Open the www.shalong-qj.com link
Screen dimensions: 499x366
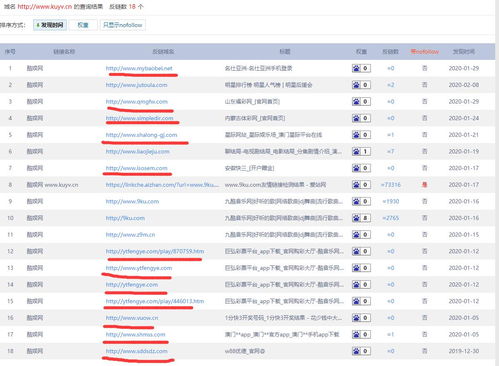[141, 135]
